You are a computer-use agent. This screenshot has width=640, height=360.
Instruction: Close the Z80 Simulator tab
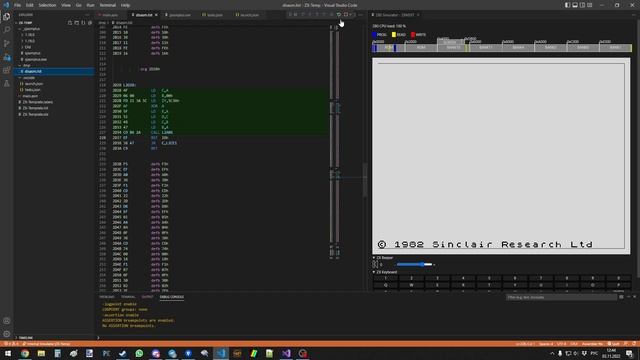click(x=418, y=15)
